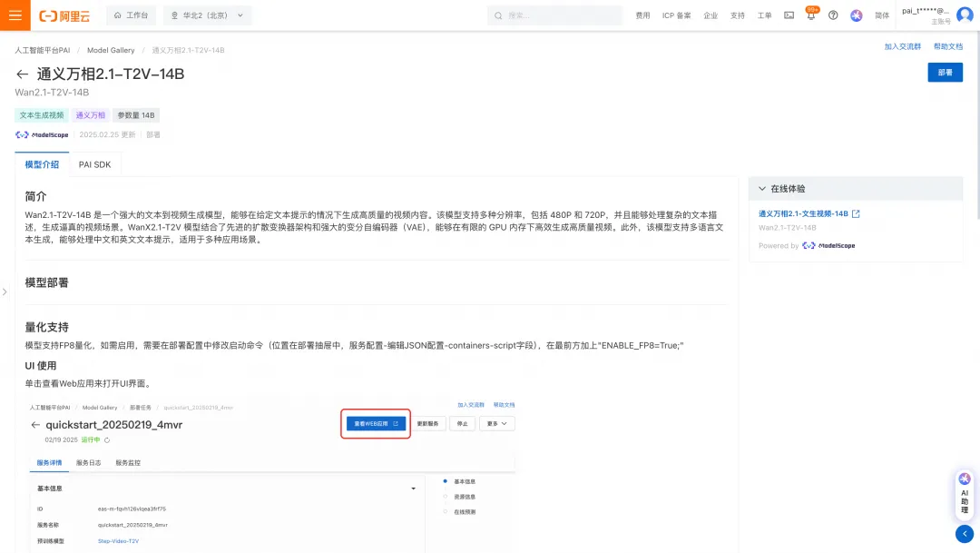This screenshot has width=980, height=553.
Task: Click the Wan2.1-T2V-14B subtitle text
Action: point(52,93)
